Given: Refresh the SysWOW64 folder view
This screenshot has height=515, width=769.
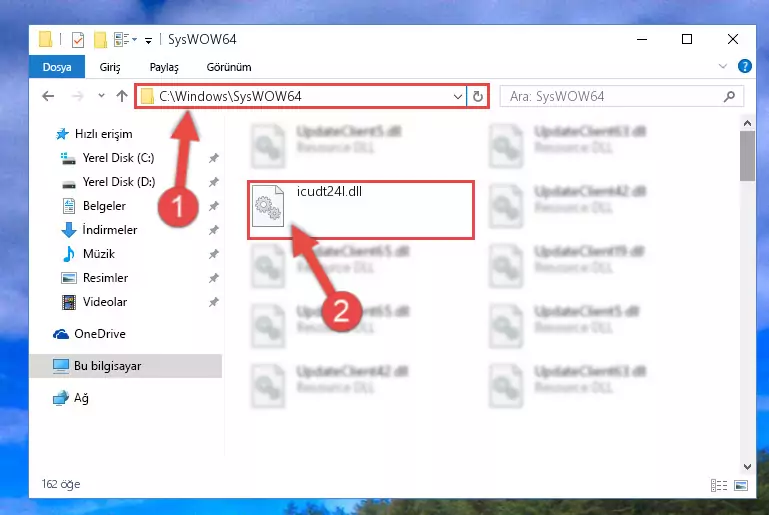Looking at the screenshot, I should tap(478, 97).
